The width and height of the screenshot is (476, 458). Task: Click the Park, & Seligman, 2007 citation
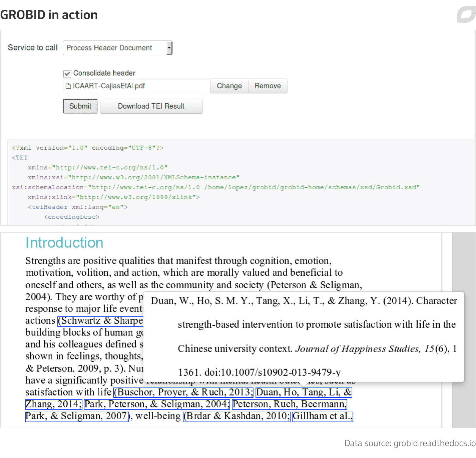pyautogui.click(x=77, y=416)
